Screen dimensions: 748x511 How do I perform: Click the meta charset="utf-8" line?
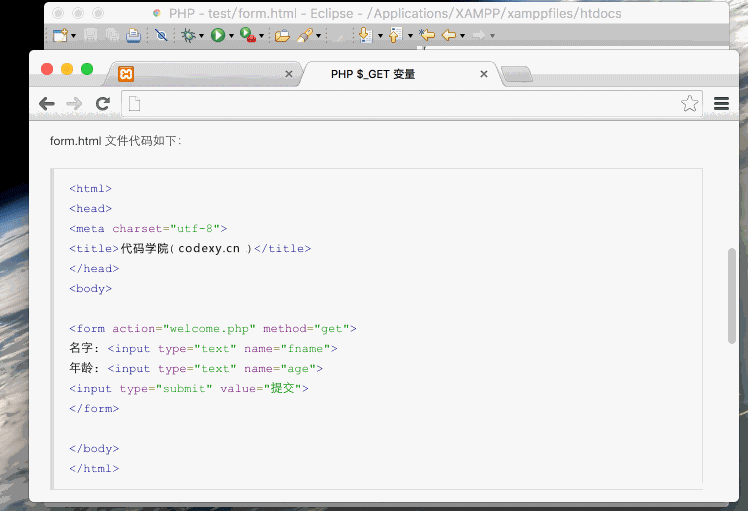(148, 229)
